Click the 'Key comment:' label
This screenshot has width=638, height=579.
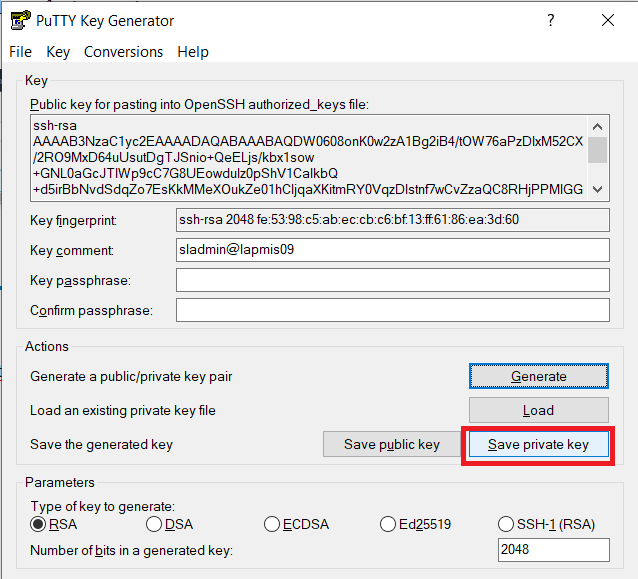pyautogui.click(x=72, y=250)
